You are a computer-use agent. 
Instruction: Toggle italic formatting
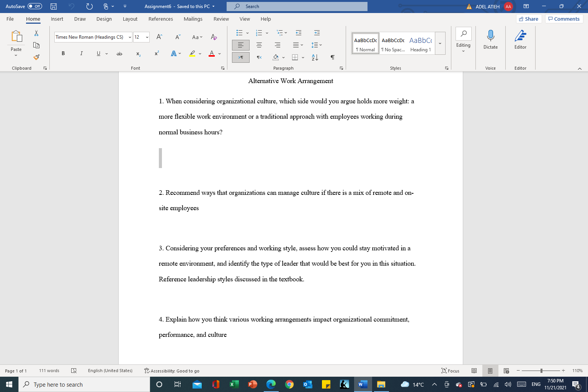[81, 53]
